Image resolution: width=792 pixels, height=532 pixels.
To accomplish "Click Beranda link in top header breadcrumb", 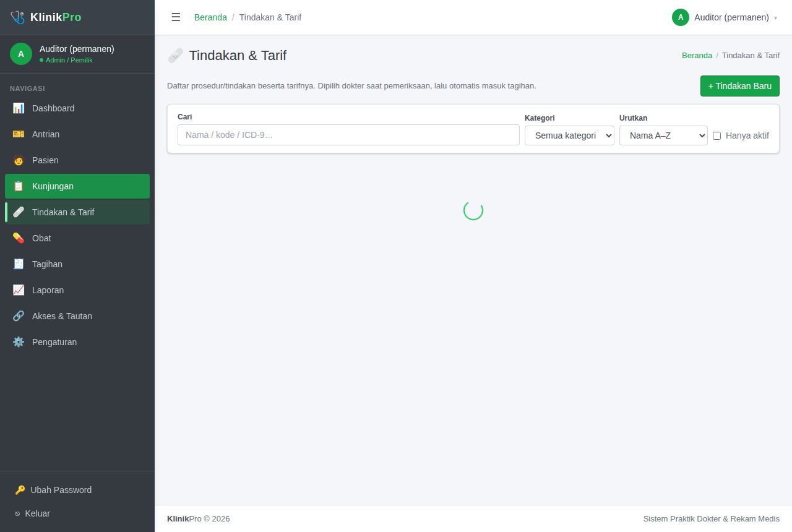I will tap(210, 17).
